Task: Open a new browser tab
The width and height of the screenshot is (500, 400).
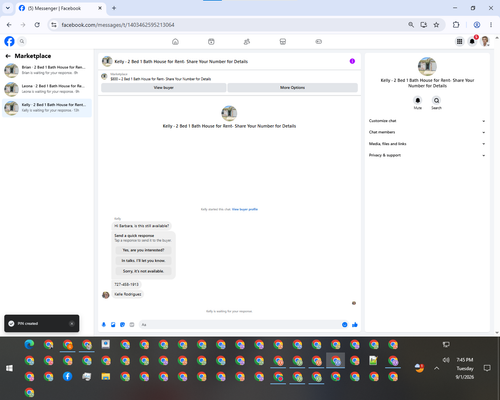Action: coord(114,8)
